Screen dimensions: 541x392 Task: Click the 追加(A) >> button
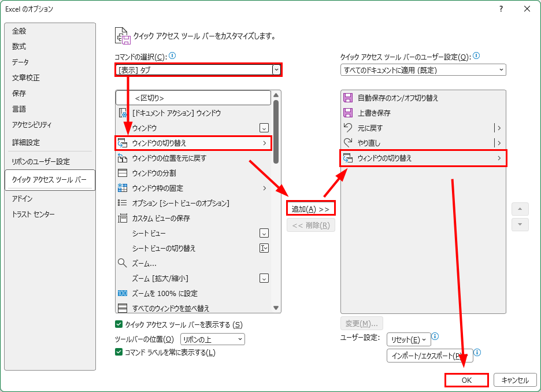pos(310,209)
